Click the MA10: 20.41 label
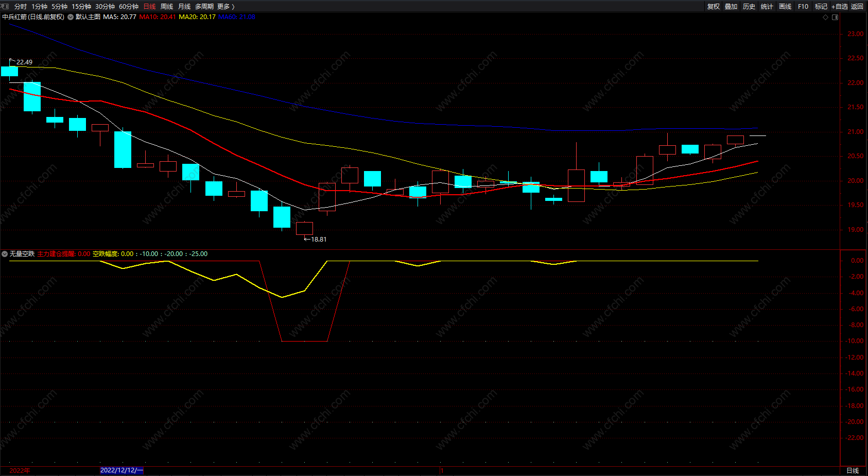This screenshot has height=476, width=868. (158, 17)
